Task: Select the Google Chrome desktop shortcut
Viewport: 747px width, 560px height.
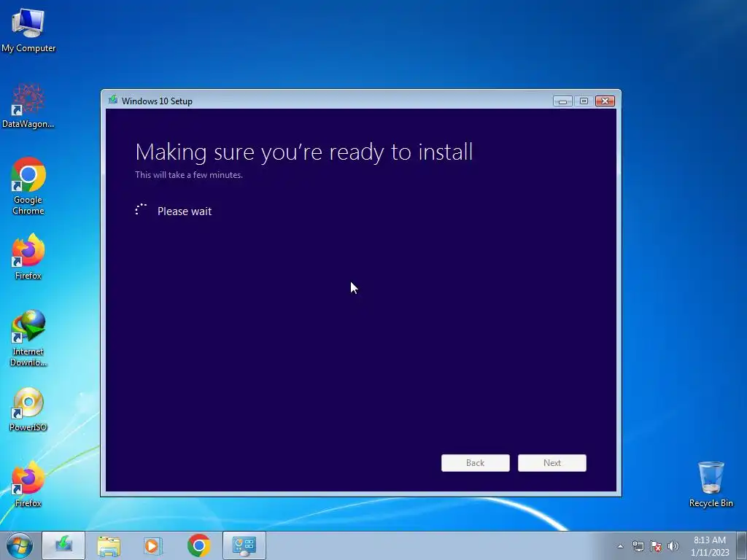Action: tap(28, 186)
